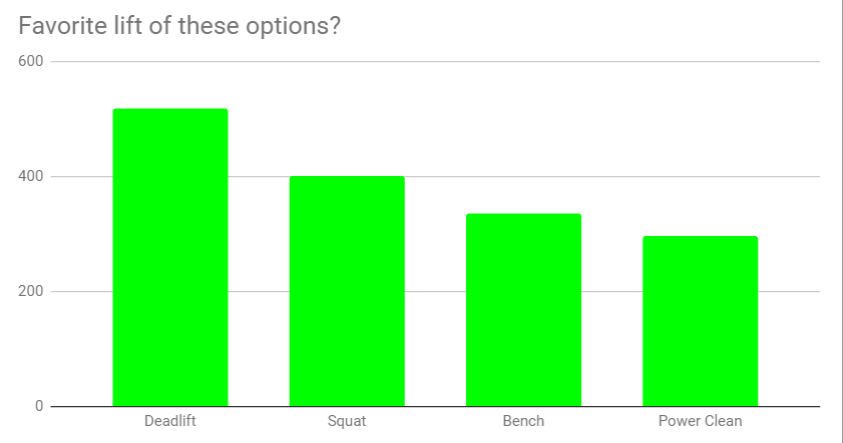The width and height of the screenshot is (843, 443).
Task: Click the Bench x-axis label
Action: [523, 421]
